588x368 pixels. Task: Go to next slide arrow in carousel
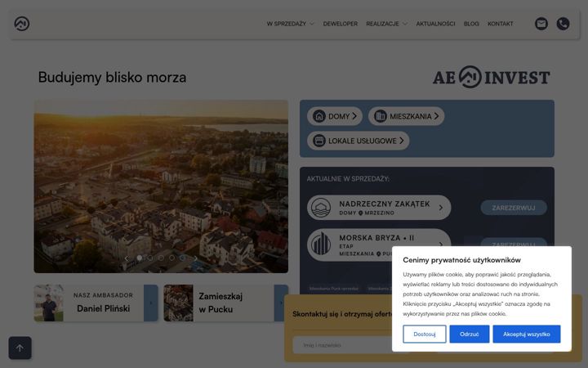(195, 258)
